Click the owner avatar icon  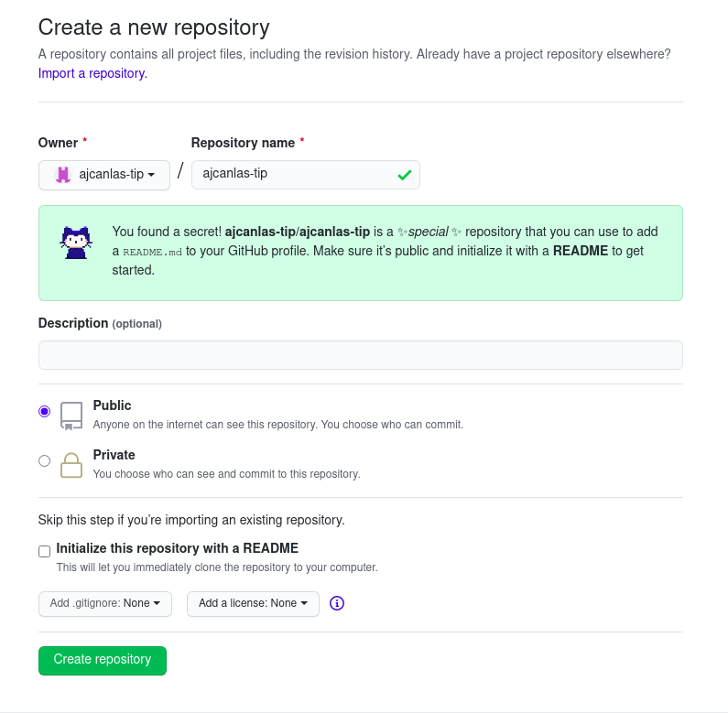pos(63,175)
